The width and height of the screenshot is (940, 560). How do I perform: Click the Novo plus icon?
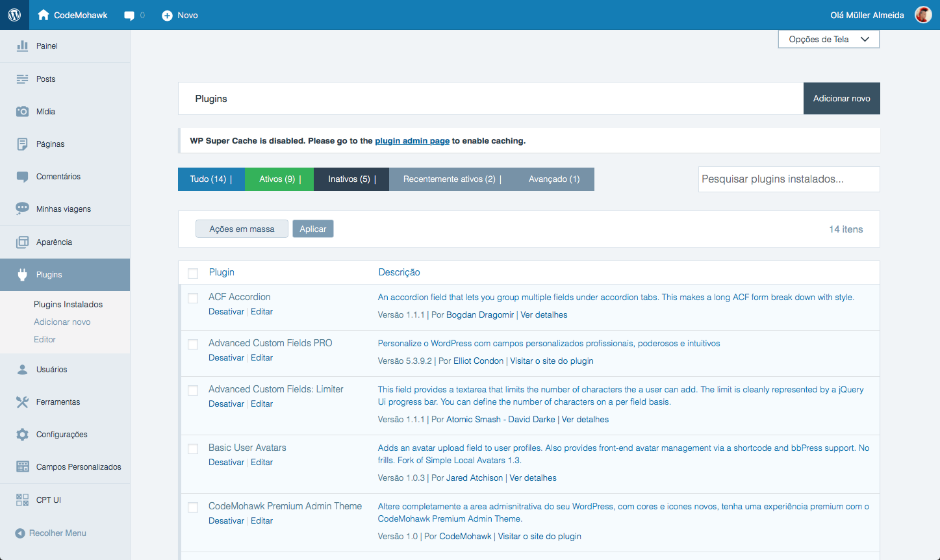(x=167, y=16)
